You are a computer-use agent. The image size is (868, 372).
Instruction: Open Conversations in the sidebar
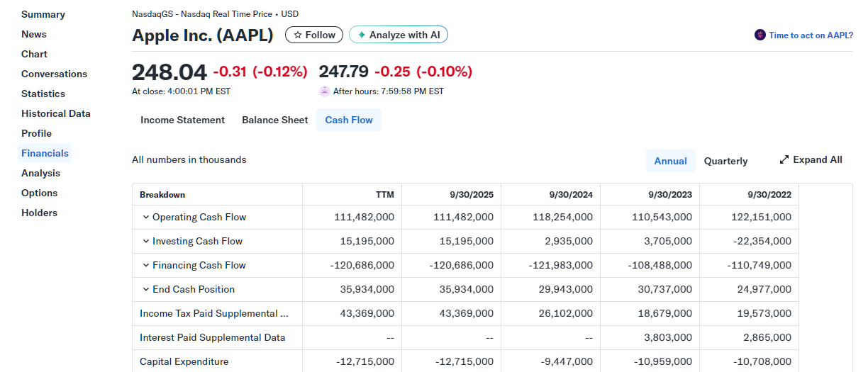tap(54, 74)
